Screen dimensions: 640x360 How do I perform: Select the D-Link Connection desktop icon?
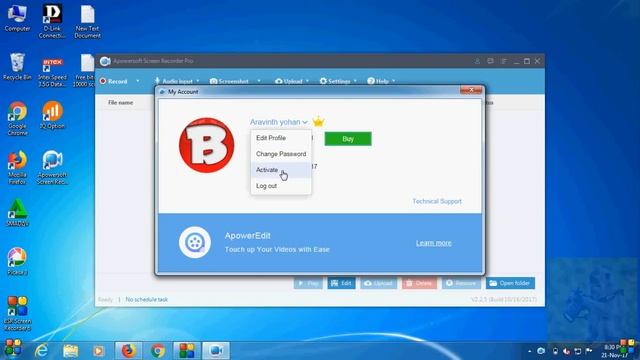(52, 21)
